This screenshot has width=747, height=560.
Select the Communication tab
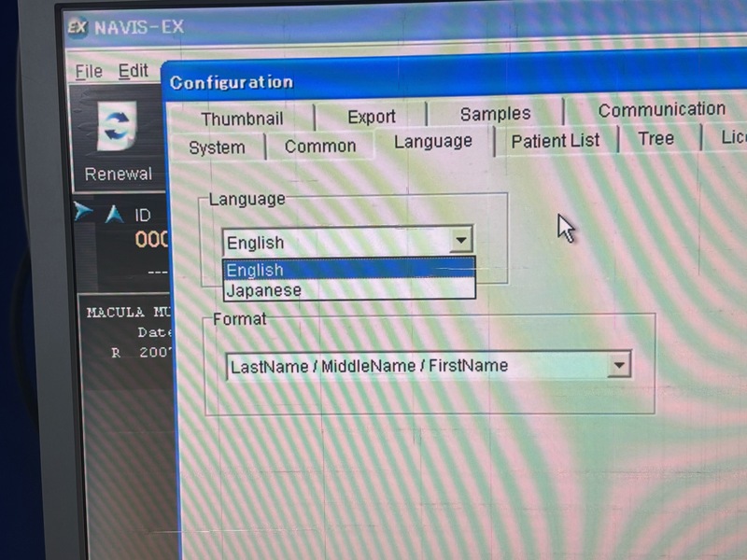[x=661, y=110]
